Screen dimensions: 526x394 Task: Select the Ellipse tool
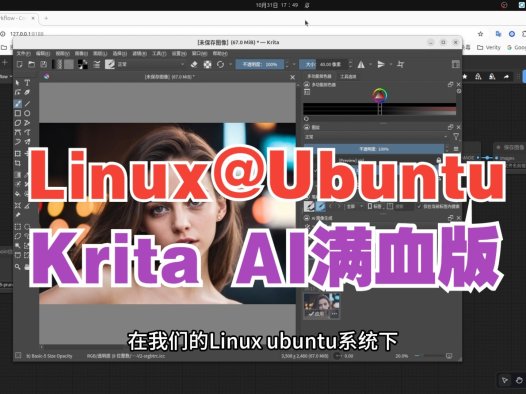coord(27,113)
